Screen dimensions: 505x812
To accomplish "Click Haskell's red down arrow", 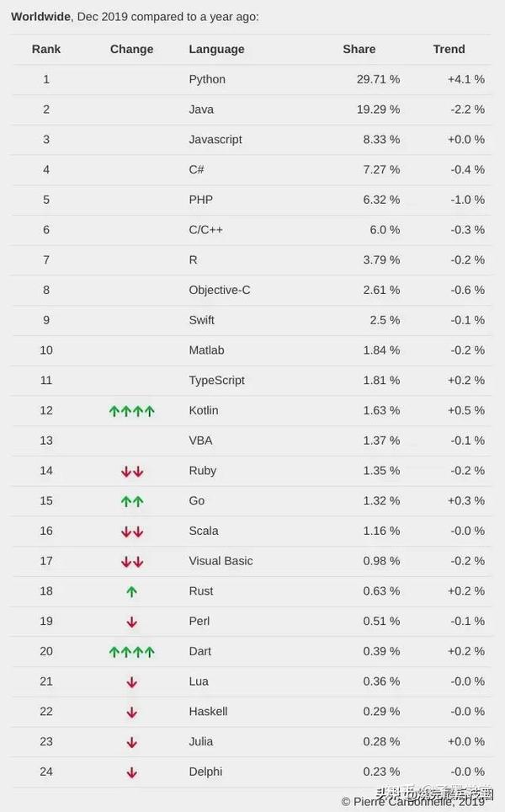I will tap(132, 713).
